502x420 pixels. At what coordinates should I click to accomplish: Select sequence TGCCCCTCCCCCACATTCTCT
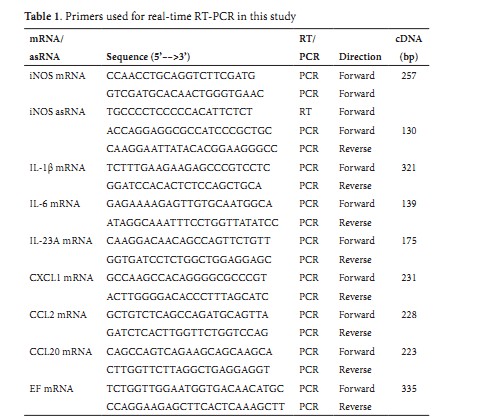point(179,111)
